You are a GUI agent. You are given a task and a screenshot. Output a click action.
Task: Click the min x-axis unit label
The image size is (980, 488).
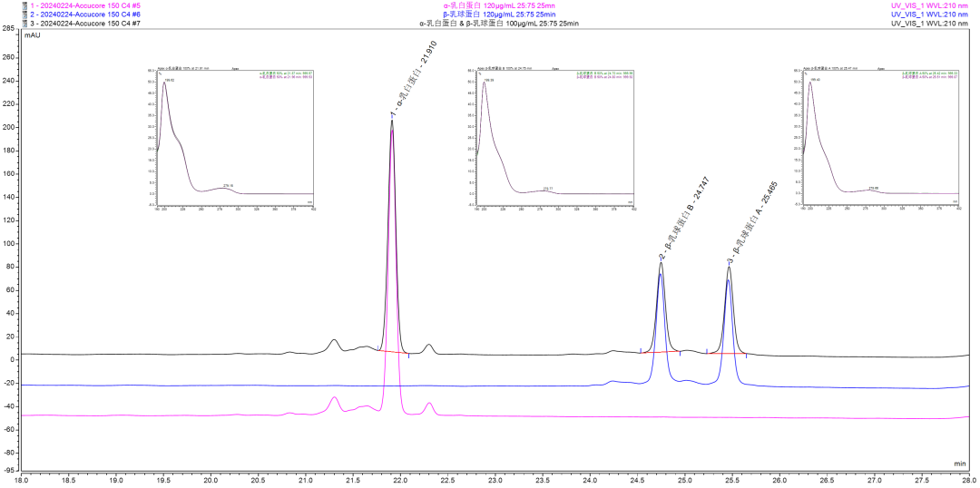(x=960, y=463)
